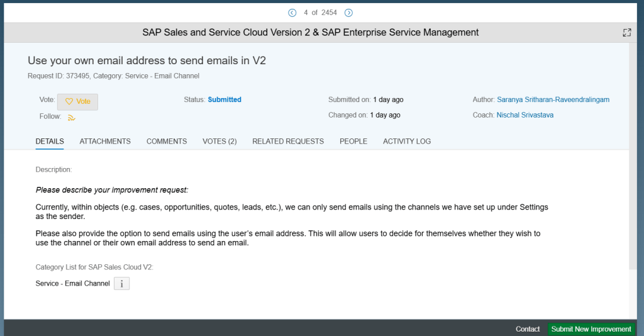Open the VOTES (2) tab
The width and height of the screenshot is (644, 336).
pyautogui.click(x=219, y=142)
